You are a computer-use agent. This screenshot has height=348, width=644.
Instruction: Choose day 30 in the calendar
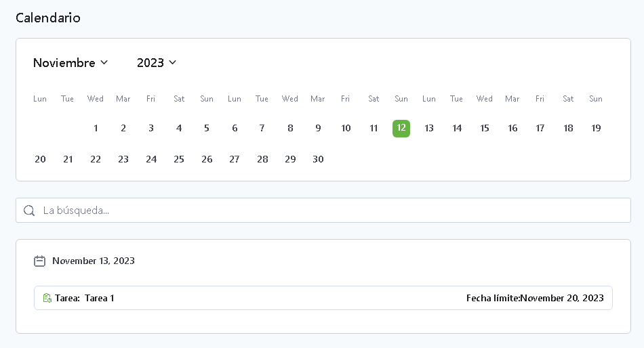pyautogui.click(x=318, y=159)
